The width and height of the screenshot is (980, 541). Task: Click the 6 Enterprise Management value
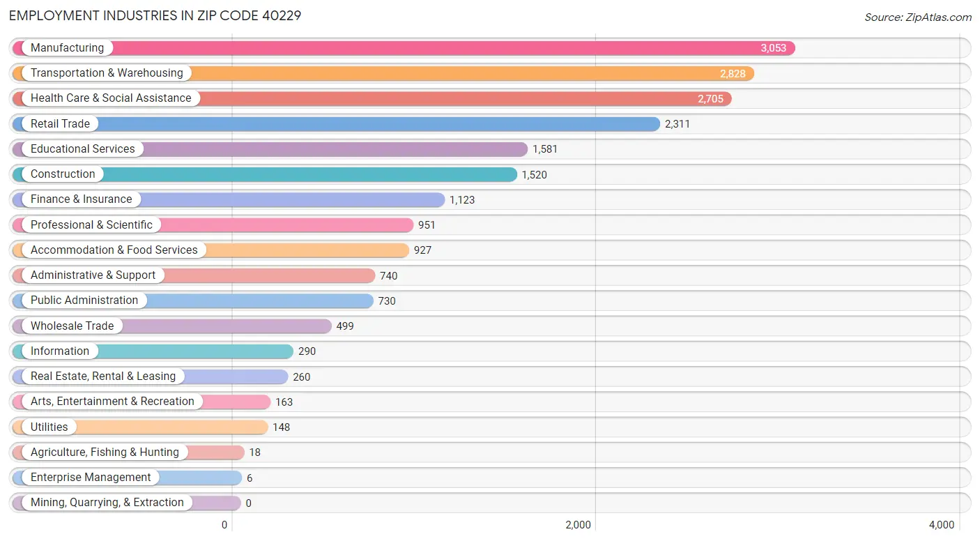click(250, 478)
